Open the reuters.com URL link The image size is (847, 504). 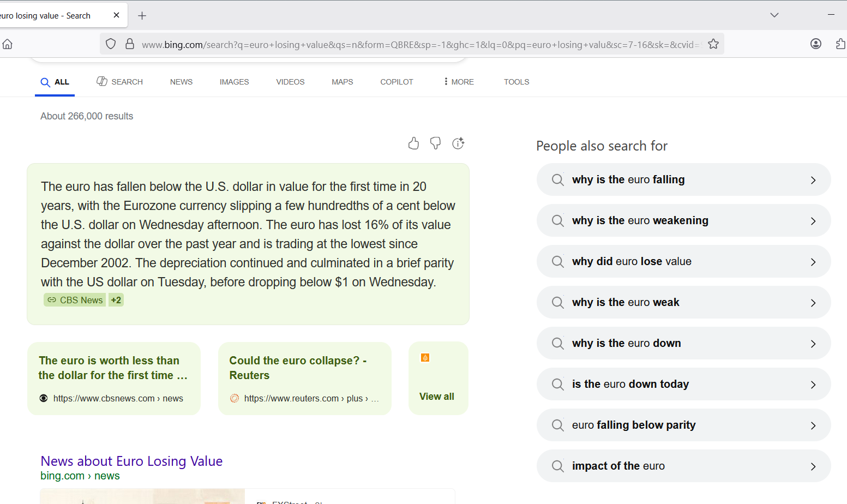[x=311, y=399]
